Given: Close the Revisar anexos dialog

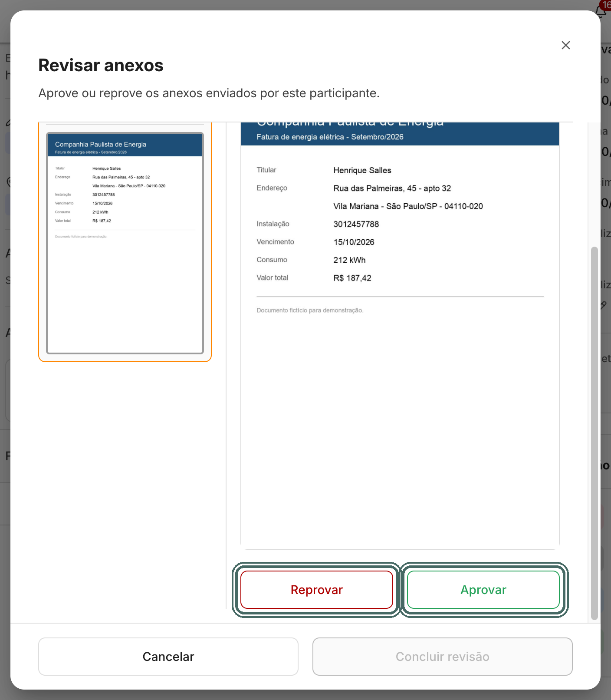Looking at the screenshot, I should point(565,45).
